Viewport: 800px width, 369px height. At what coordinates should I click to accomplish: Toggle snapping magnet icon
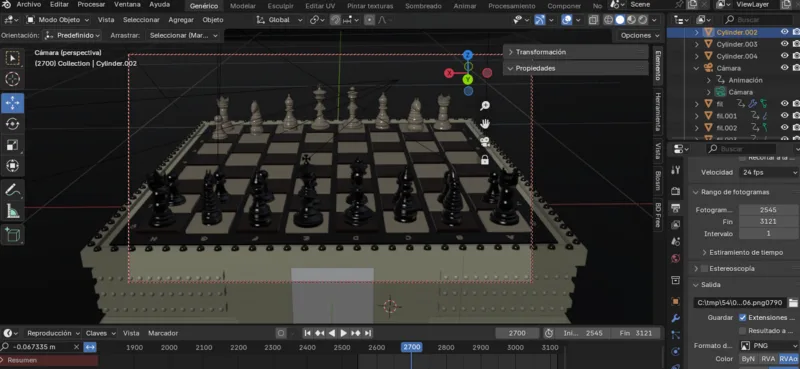click(335, 20)
